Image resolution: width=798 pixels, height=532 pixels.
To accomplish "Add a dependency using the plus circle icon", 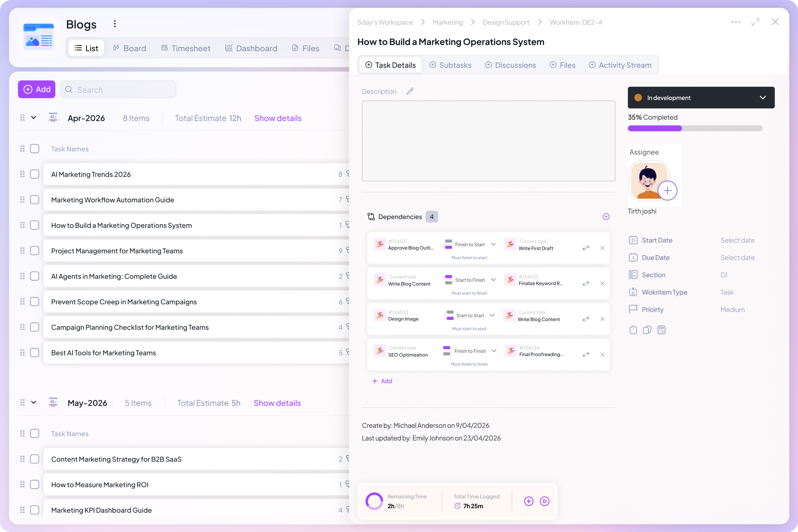I will 606,217.
